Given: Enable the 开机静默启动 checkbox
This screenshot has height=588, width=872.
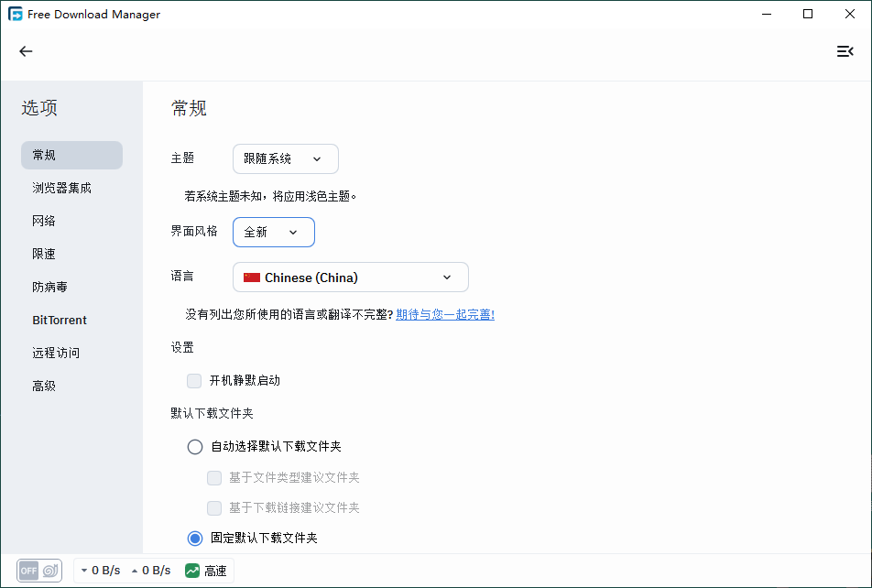Looking at the screenshot, I should pos(194,381).
